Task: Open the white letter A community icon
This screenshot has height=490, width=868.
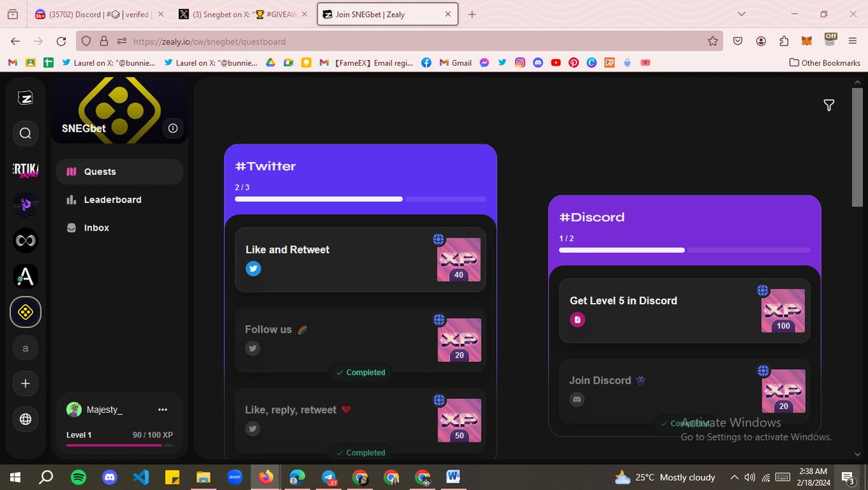Action: coord(25,276)
